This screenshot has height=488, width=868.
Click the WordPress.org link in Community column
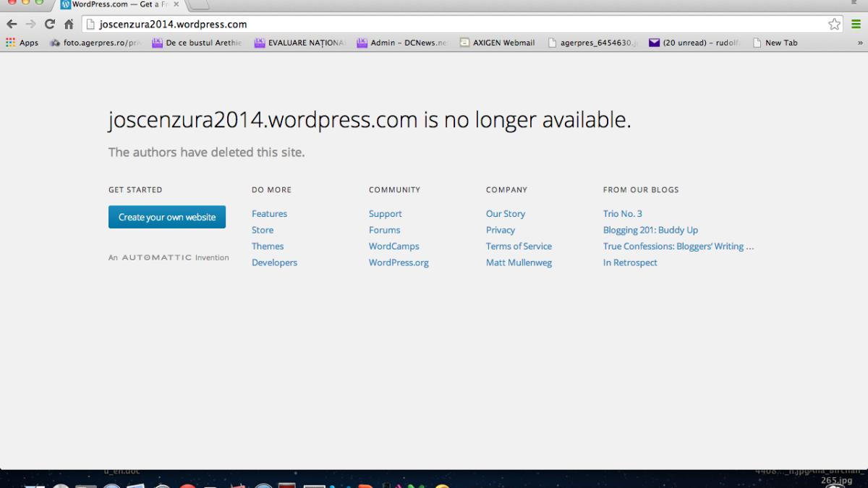pos(399,262)
